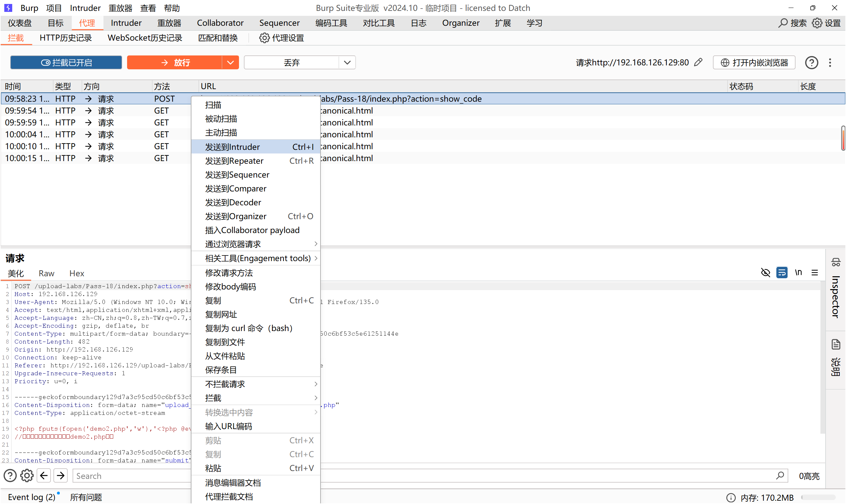Toggle hide non-printable characters eye icon
The image size is (846, 504).
(765, 273)
